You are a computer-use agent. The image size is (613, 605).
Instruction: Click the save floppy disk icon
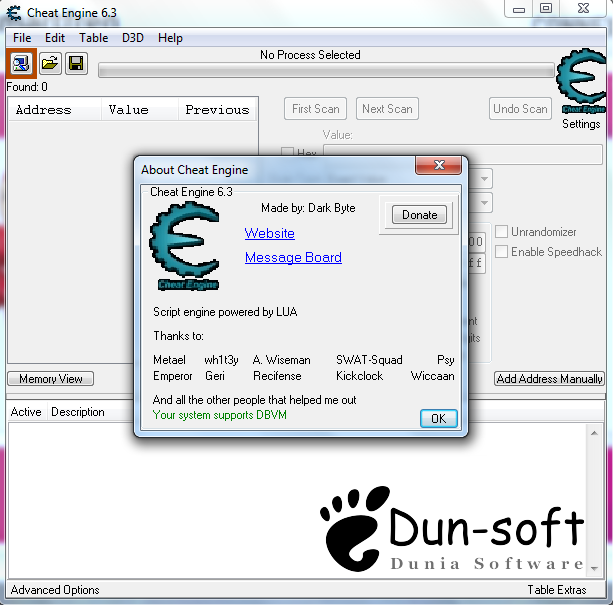pos(76,63)
